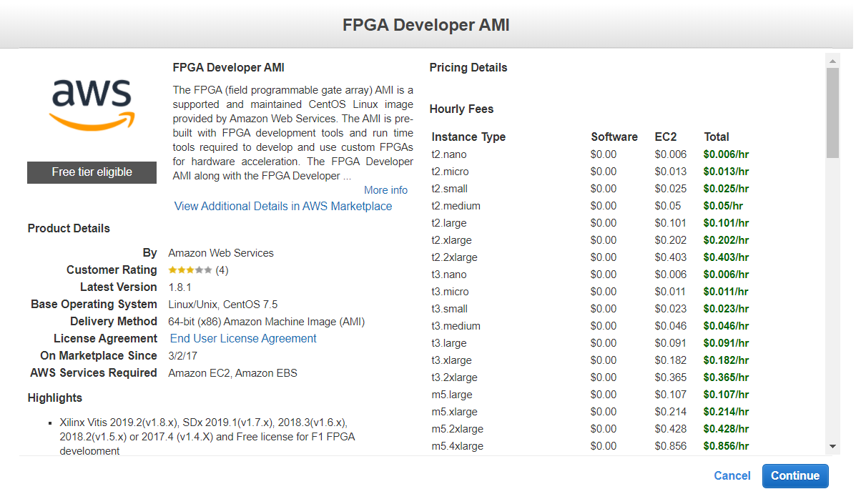Click the t2.medium instance type
Image resolution: width=861 pixels, height=504 pixels.
point(456,206)
